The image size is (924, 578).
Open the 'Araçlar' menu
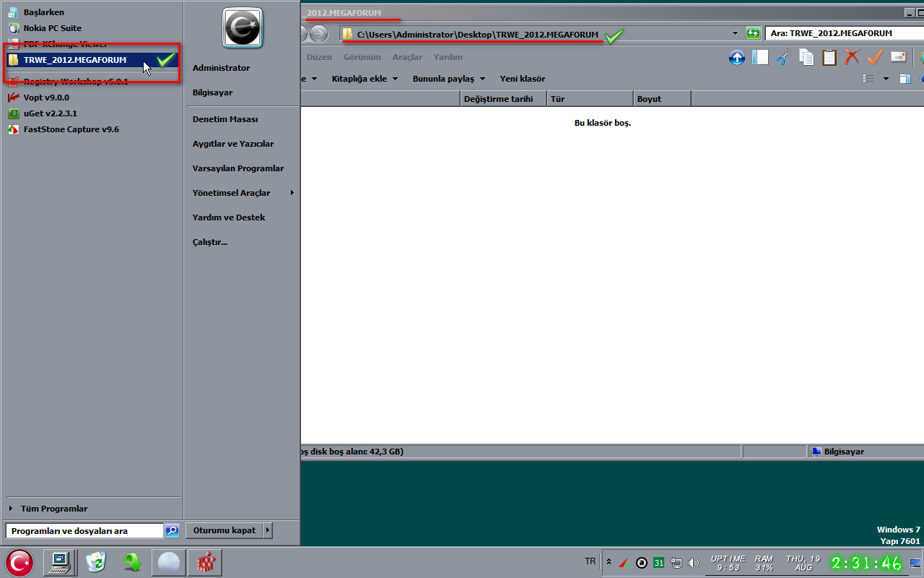pos(407,57)
